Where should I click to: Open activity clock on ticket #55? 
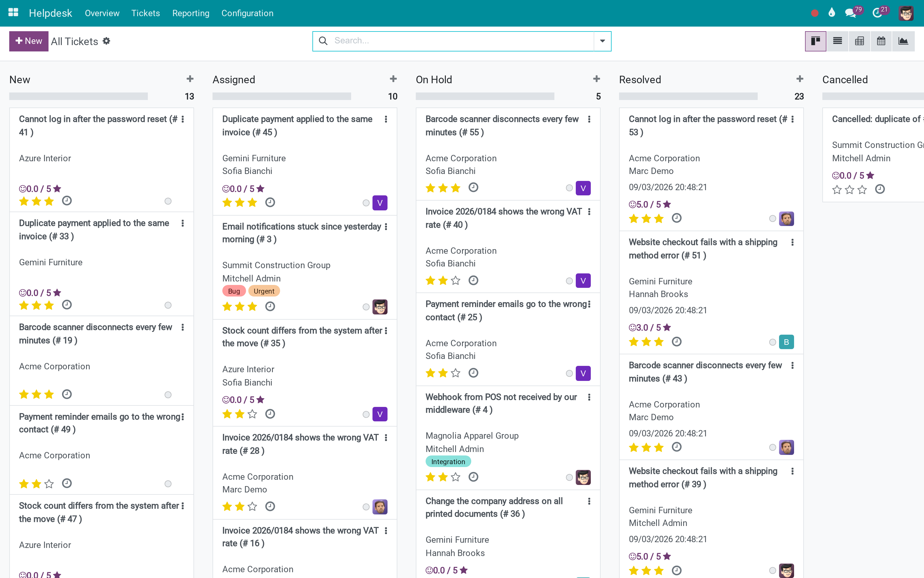[x=474, y=187]
